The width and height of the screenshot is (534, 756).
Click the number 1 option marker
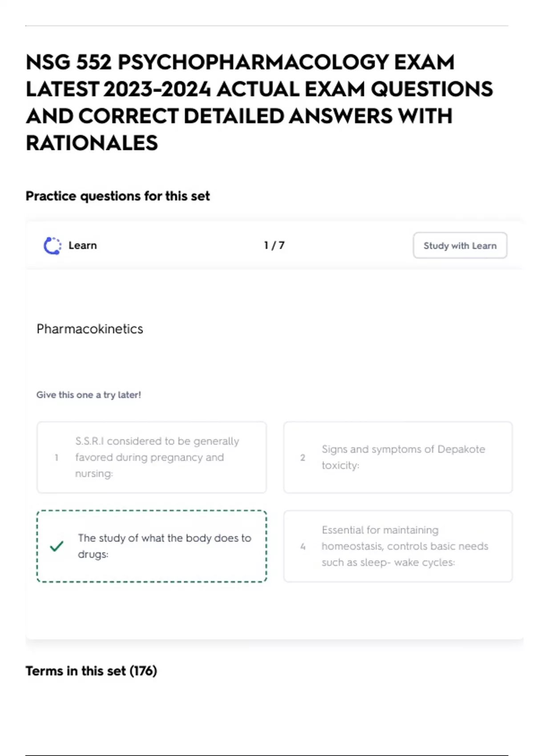[57, 457]
